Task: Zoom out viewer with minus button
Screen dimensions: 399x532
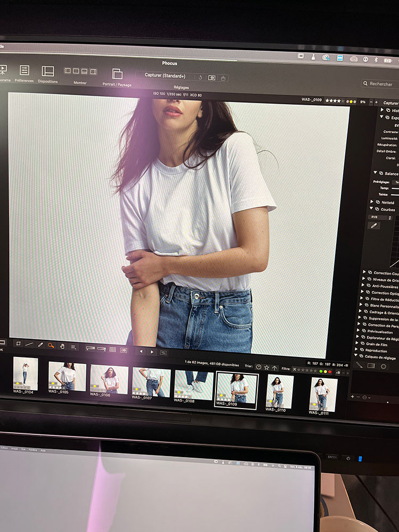Action: coord(371,102)
